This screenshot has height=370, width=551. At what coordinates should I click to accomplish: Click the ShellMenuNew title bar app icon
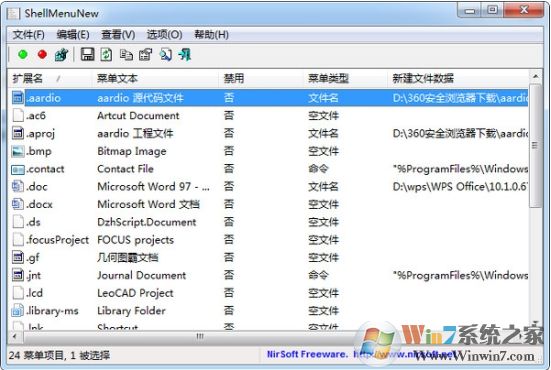(13, 14)
